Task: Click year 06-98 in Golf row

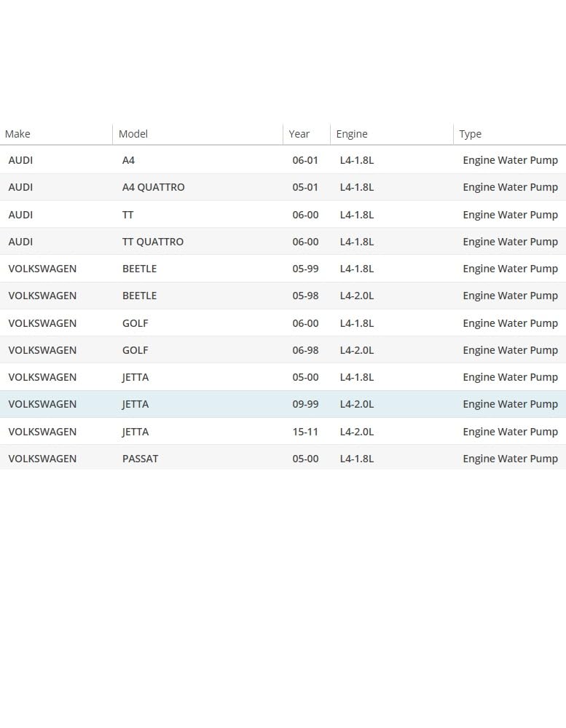Action: pos(305,350)
